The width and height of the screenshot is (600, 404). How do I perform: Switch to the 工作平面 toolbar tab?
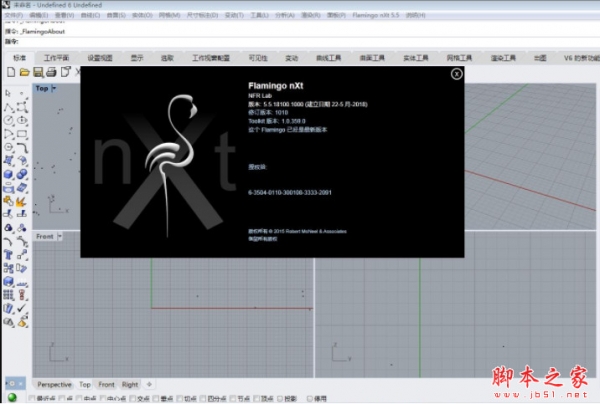(x=56, y=58)
